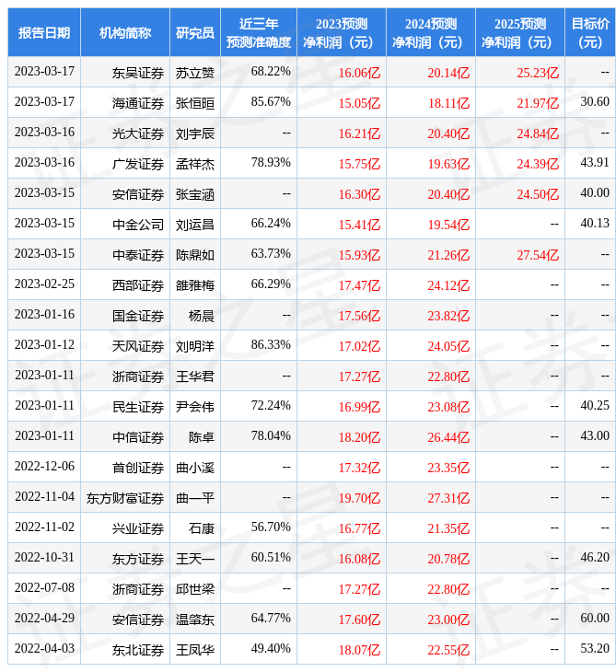This screenshot has height=672, width=616.
Task: Click the 近三年预测准确度 column header
Action: coord(259,32)
